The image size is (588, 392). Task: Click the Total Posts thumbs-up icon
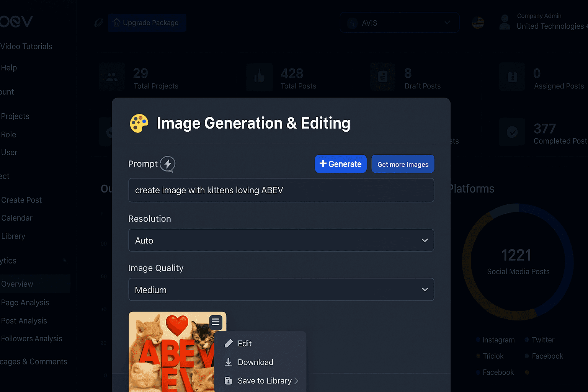click(260, 77)
